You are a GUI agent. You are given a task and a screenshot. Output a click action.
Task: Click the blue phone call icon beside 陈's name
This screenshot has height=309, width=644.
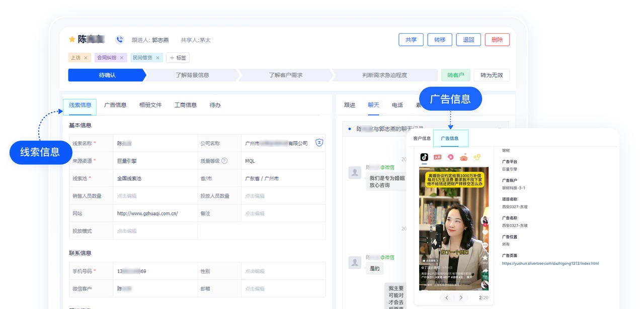click(119, 39)
